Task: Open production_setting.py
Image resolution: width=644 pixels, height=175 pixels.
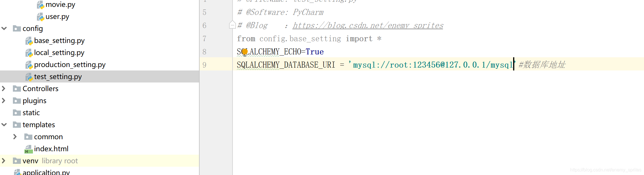Action: point(70,65)
